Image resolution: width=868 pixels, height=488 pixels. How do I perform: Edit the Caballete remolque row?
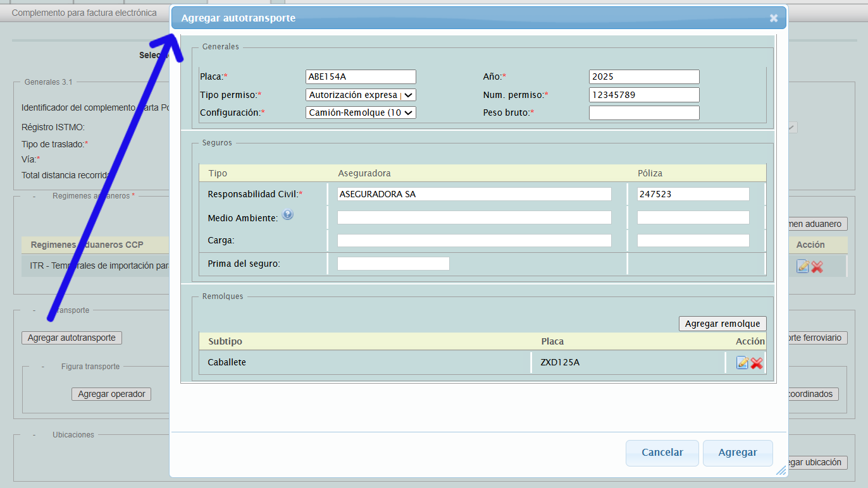742,363
